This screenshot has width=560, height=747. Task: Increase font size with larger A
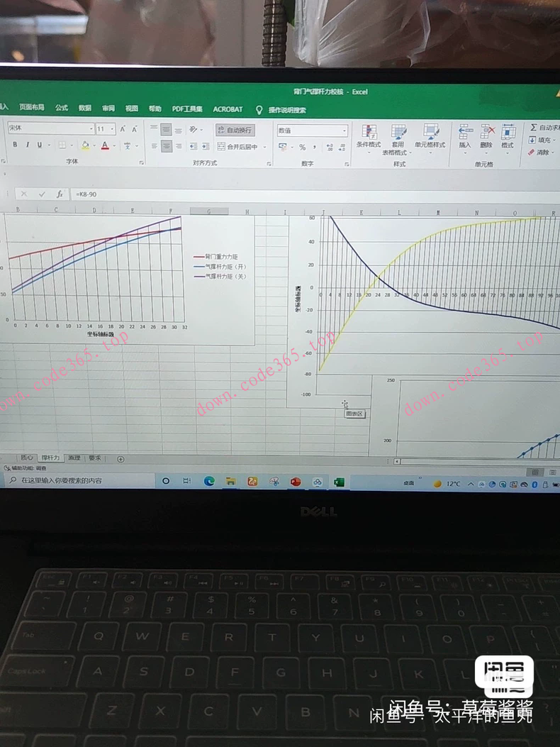[123, 128]
